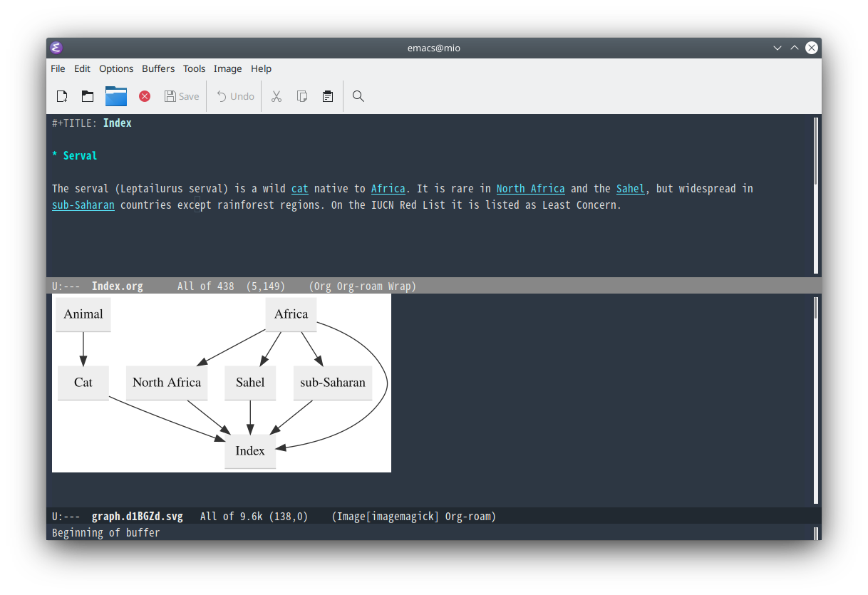
Task: Follow the Africa hyperlink in the text
Action: (388, 188)
